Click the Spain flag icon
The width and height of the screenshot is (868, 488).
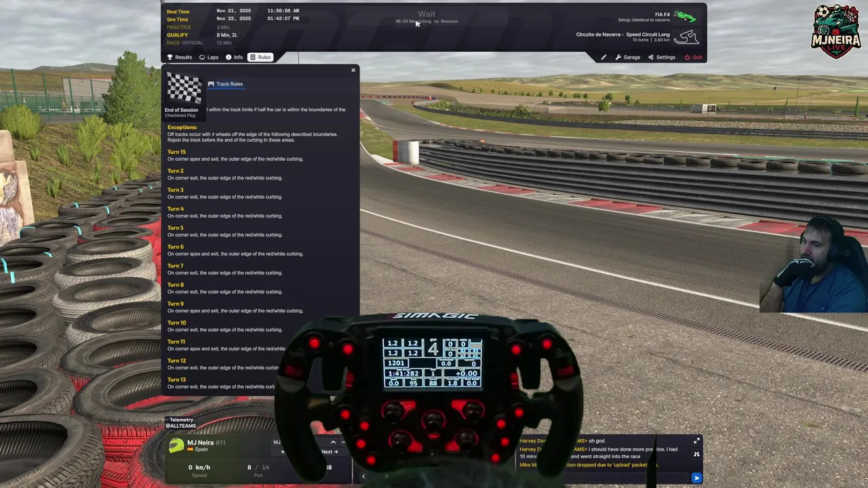(x=191, y=449)
